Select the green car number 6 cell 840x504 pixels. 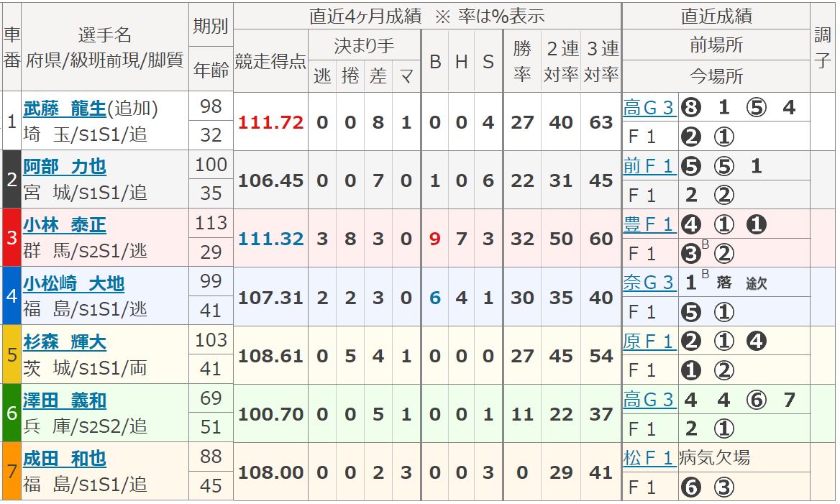[11, 413]
